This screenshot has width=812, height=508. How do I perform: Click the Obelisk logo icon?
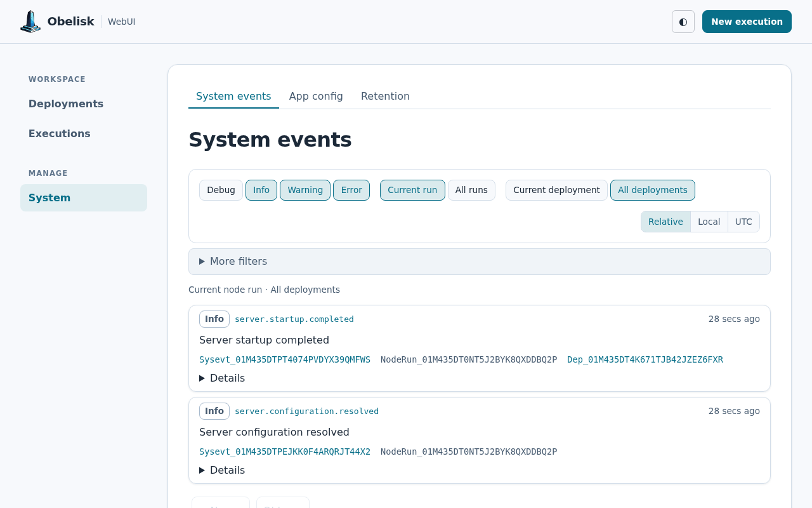[30, 22]
